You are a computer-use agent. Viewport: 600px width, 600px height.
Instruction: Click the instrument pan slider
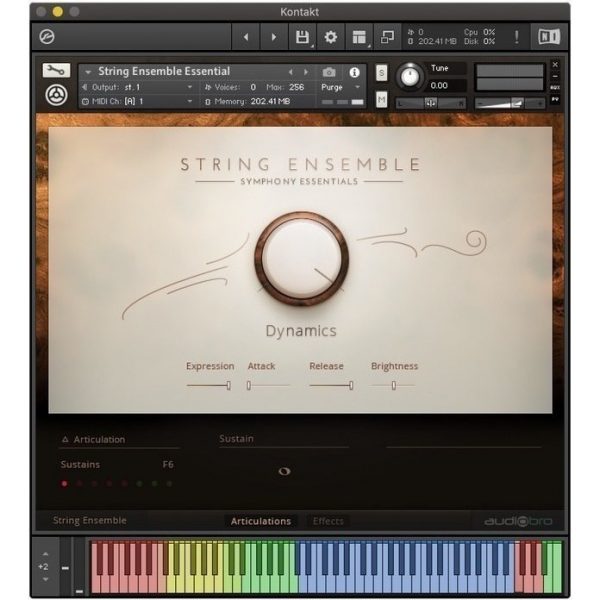[430, 103]
